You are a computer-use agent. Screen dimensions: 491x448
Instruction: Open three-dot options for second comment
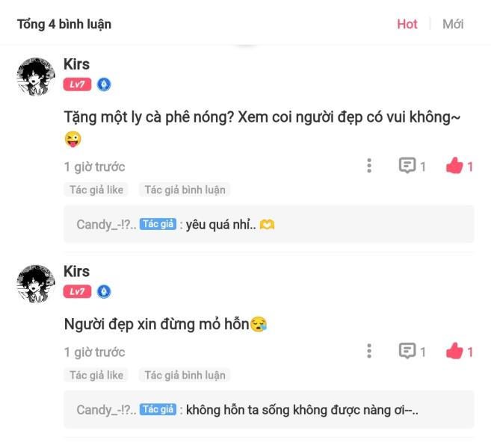click(x=369, y=351)
